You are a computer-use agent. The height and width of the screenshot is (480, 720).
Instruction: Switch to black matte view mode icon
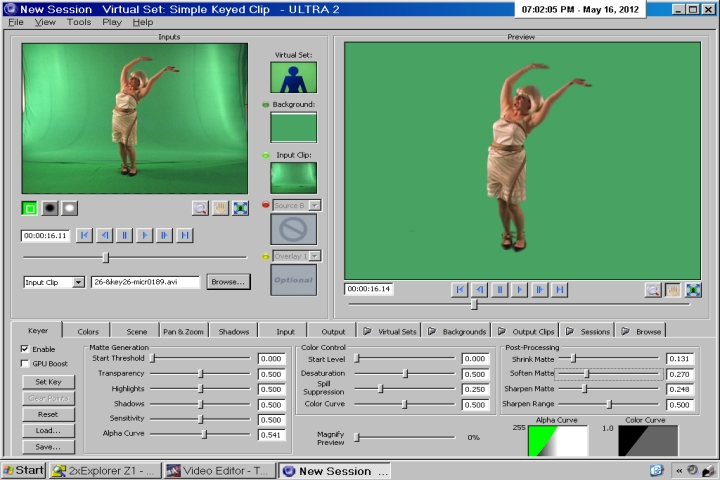(50, 208)
